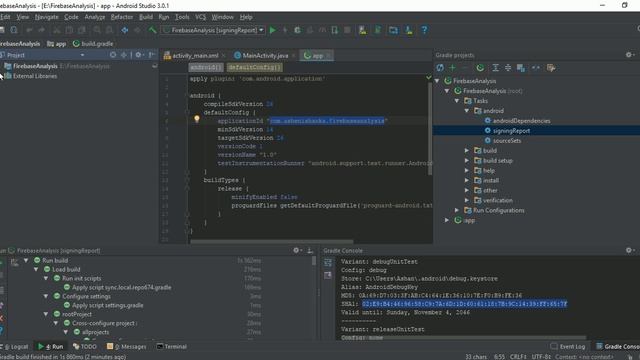Click the Project Structure folder icon in the toolbar

tap(393, 30)
